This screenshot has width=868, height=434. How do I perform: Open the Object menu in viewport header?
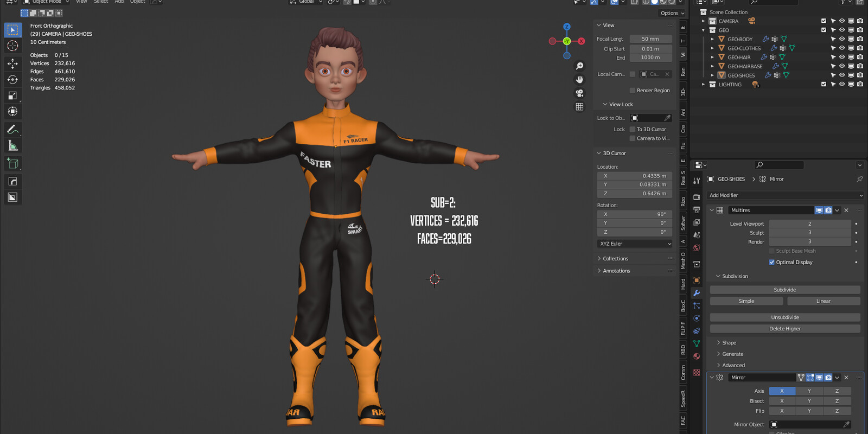(x=138, y=2)
